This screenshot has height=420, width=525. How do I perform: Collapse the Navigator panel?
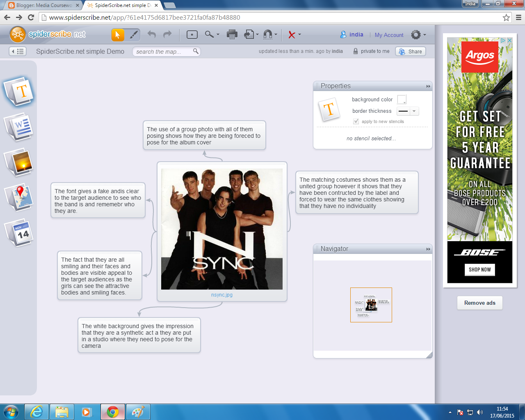coord(428,249)
